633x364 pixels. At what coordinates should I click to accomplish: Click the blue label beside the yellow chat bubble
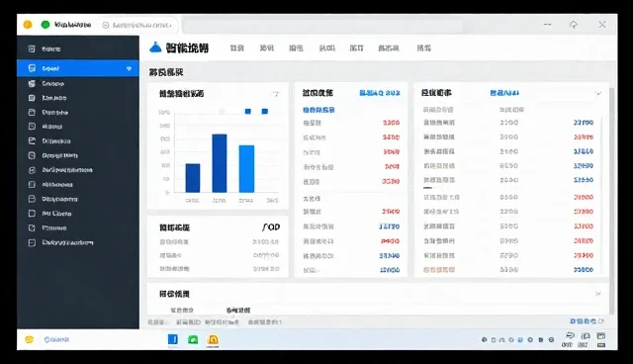[x=56, y=339]
